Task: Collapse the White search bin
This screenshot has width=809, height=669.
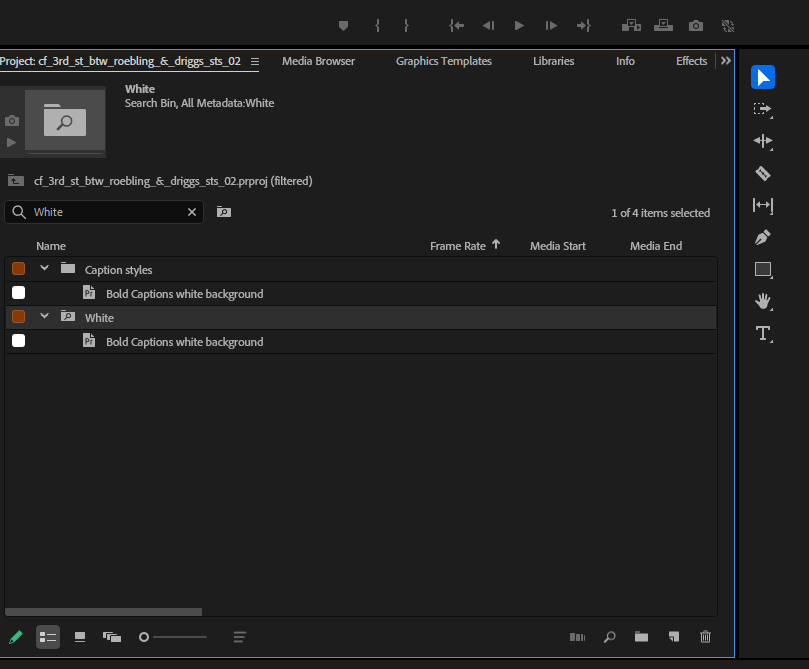Action: tap(44, 316)
